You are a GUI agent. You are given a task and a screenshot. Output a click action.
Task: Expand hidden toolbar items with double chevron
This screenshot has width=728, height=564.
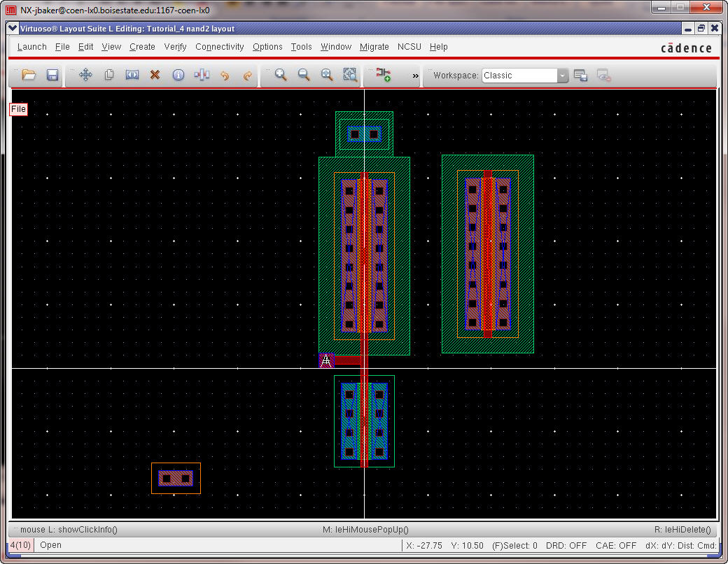coord(415,76)
